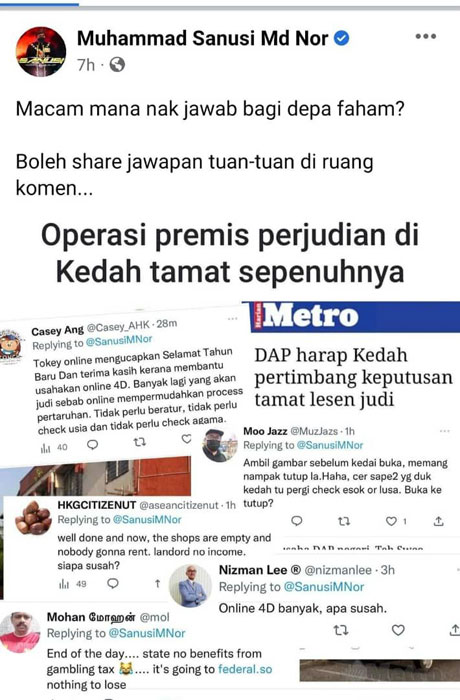Retweet Moo Jazz's reply
This screenshot has height=700, width=460.
pyautogui.click(x=343, y=521)
